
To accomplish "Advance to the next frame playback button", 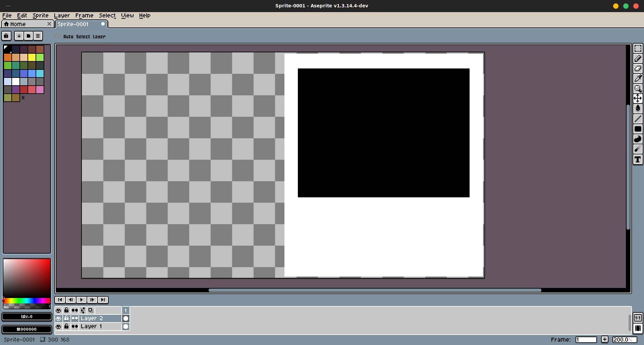I will click(92, 300).
